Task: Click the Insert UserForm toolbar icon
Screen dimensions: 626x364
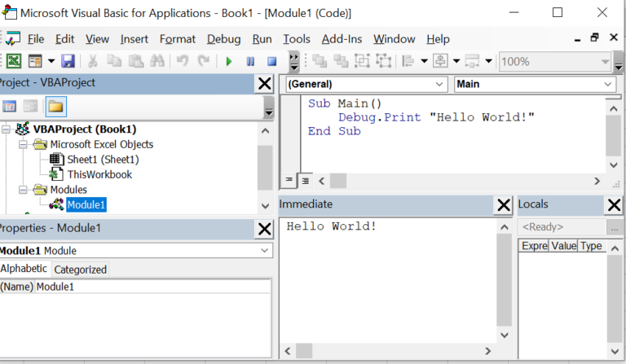Action: pyautogui.click(x=35, y=61)
